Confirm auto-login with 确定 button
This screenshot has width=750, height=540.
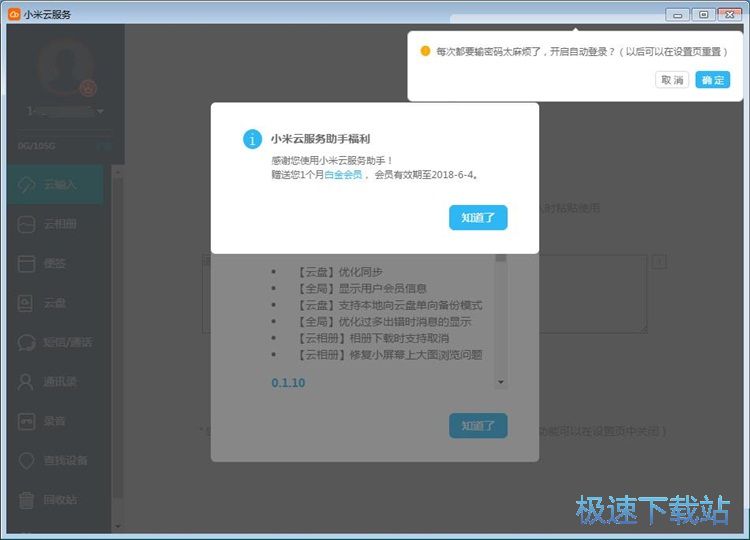(712, 80)
